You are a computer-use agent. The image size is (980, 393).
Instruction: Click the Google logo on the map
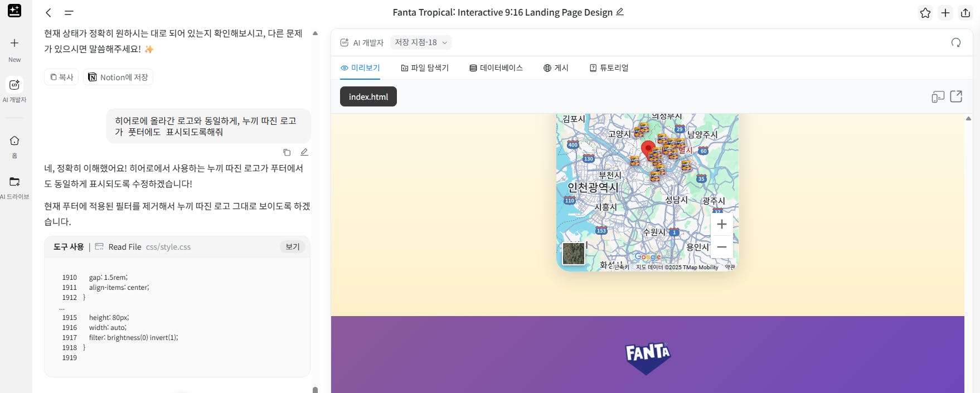point(648,257)
